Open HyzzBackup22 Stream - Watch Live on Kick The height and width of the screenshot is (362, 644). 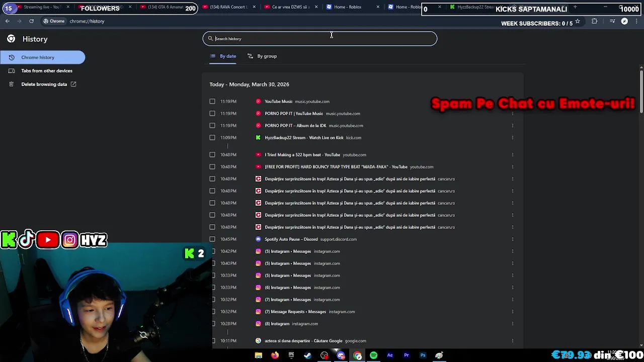(304, 138)
